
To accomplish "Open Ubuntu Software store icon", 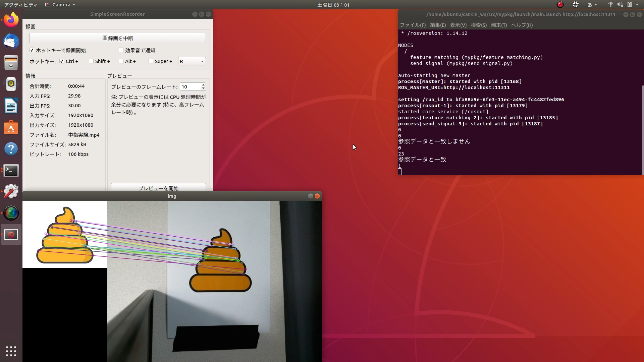I will pos(11,127).
